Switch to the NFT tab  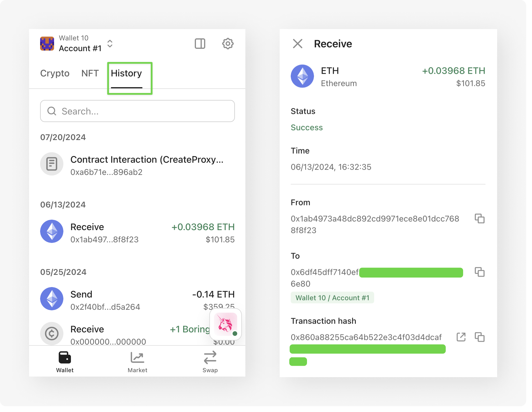90,73
